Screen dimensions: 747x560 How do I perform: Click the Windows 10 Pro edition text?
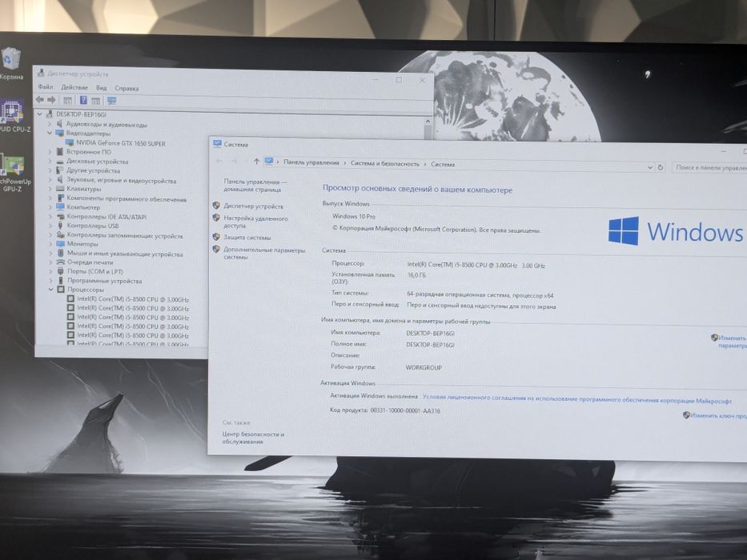pos(354,216)
